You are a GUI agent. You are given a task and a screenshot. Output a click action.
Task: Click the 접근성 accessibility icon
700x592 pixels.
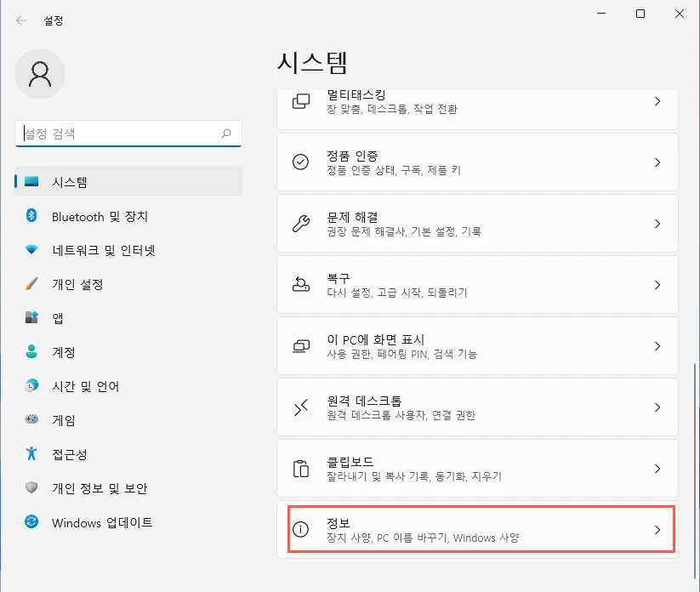(x=31, y=453)
